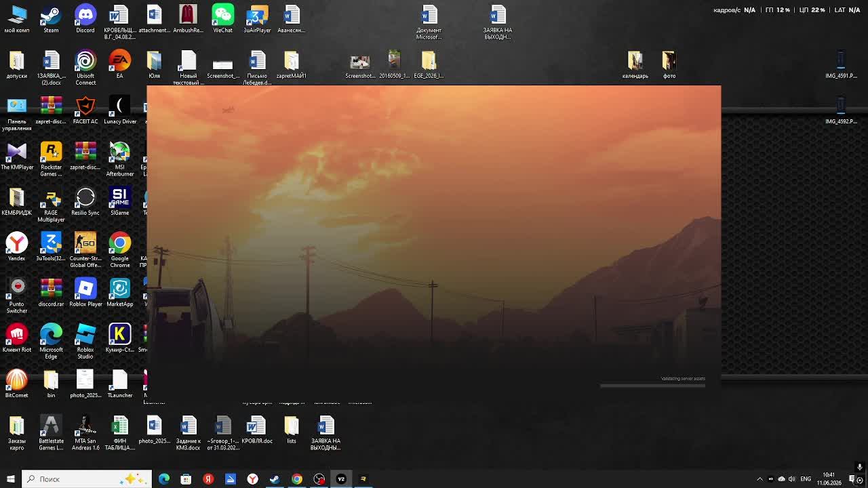Open the Steam desktop shortcut
Image resolution: width=868 pixels, height=488 pixels.
(51, 18)
